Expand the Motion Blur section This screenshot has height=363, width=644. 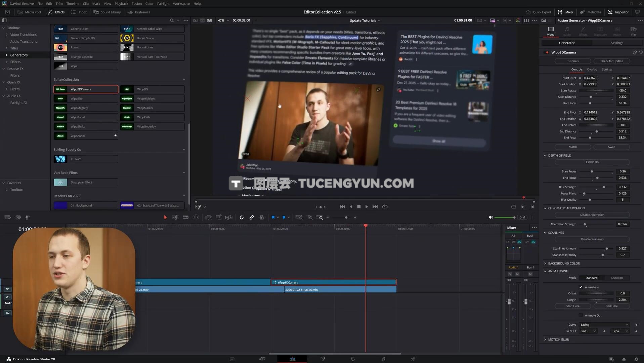click(558, 339)
